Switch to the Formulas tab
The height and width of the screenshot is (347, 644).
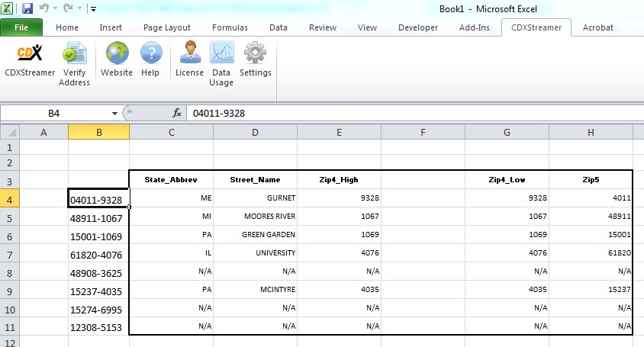coord(230,27)
